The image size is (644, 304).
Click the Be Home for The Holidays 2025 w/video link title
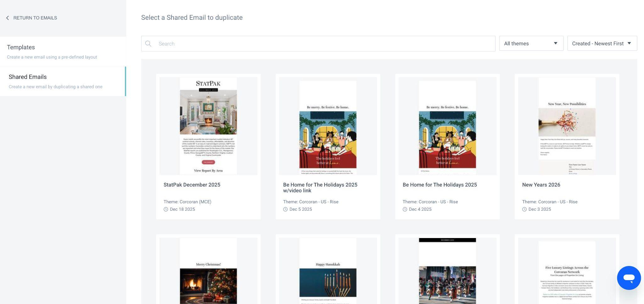click(x=320, y=187)
